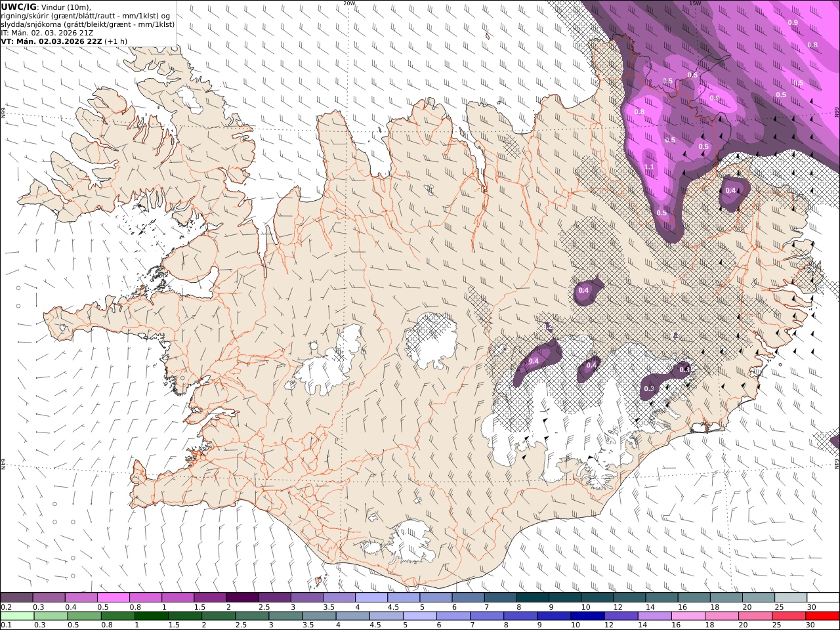Select the upper legend swatch starting at 0.8
This screenshot has height=630, width=840.
[x=145, y=597]
